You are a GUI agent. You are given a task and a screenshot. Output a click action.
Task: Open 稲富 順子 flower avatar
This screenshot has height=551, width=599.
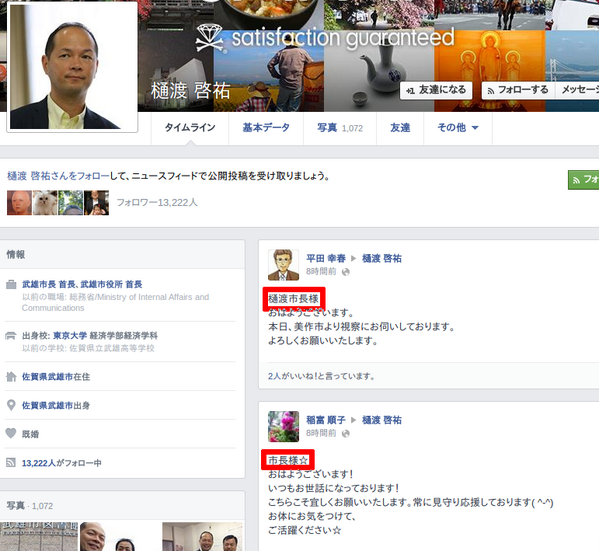pos(283,427)
